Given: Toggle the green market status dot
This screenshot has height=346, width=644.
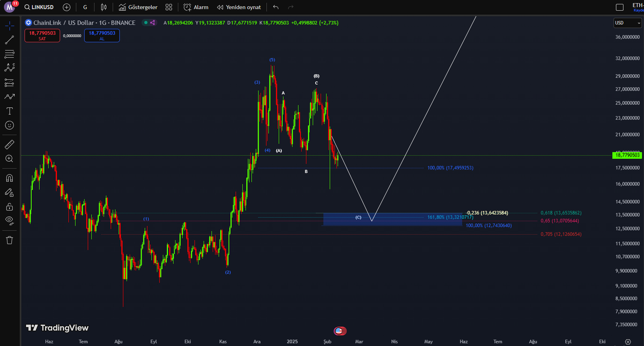Looking at the screenshot, I should [x=145, y=23].
